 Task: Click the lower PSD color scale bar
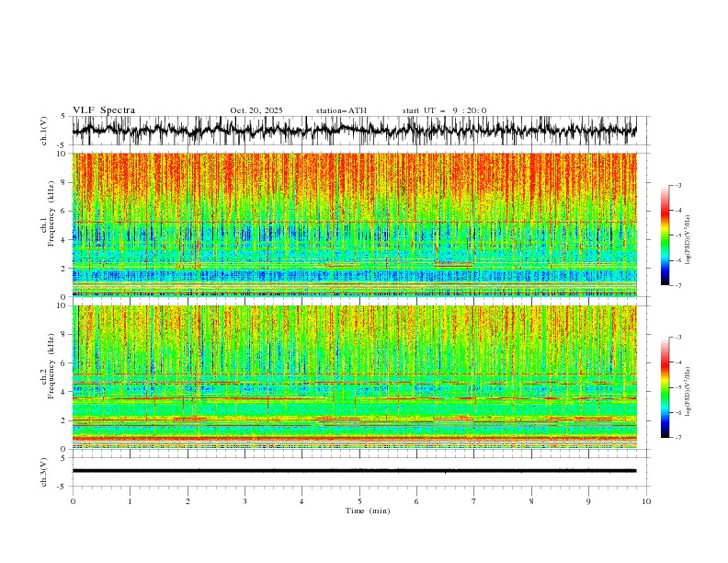665,387
